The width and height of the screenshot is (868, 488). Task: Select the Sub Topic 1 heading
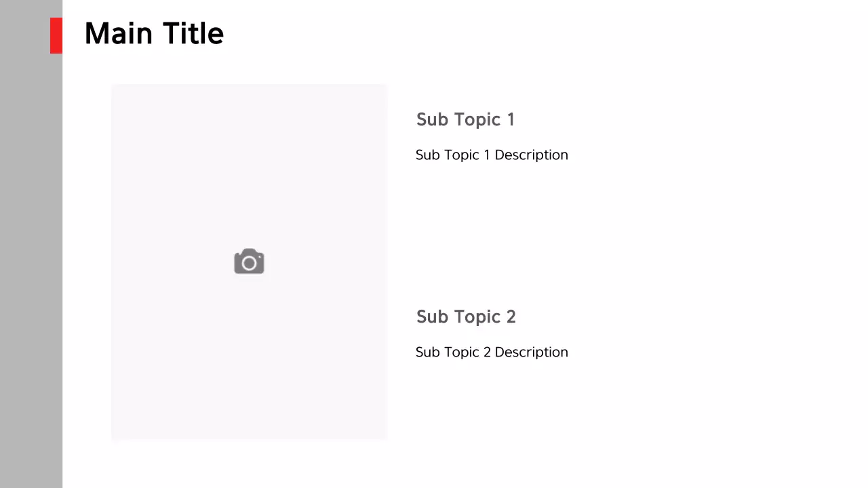[465, 120]
